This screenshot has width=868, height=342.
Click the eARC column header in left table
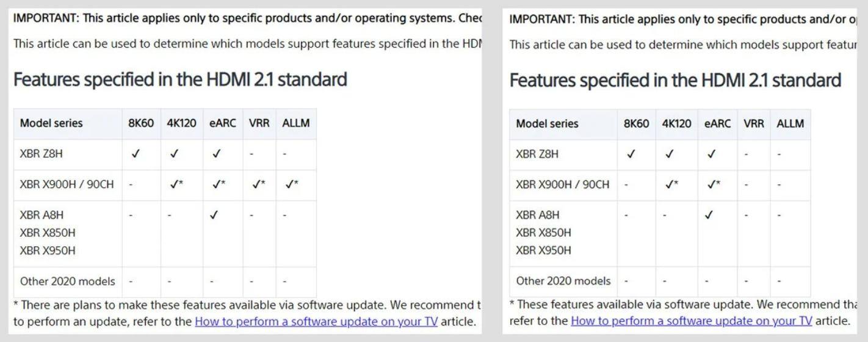point(223,123)
